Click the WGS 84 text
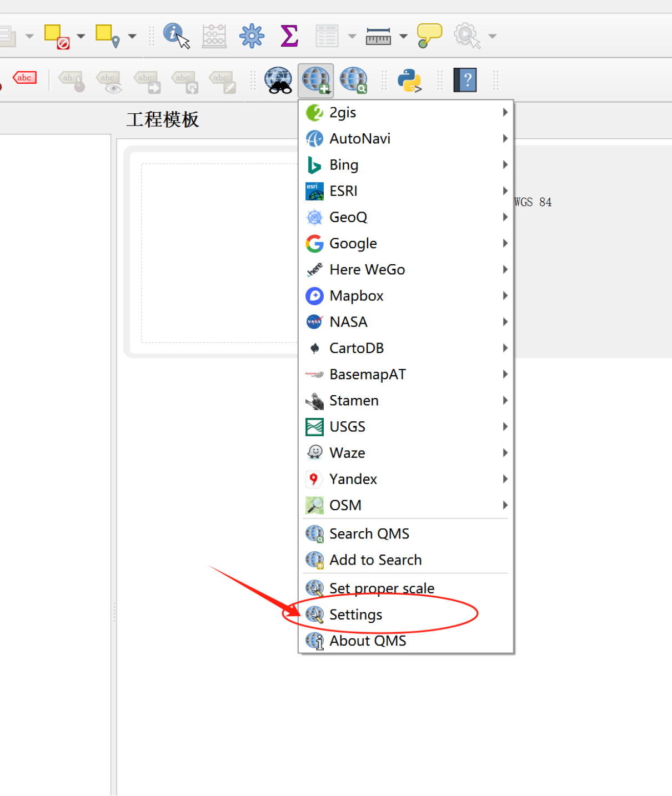Image resolution: width=672 pixels, height=796 pixels. point(533,202)
